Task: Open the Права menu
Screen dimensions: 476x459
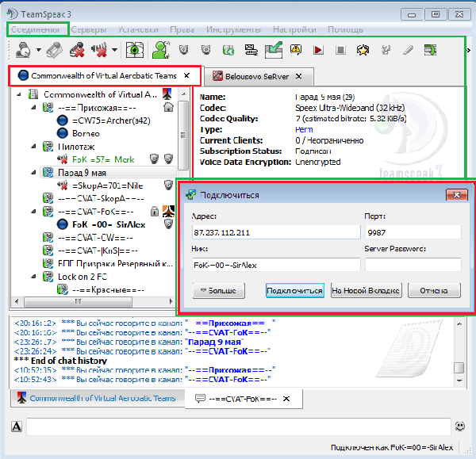Action: pos(182,30)
